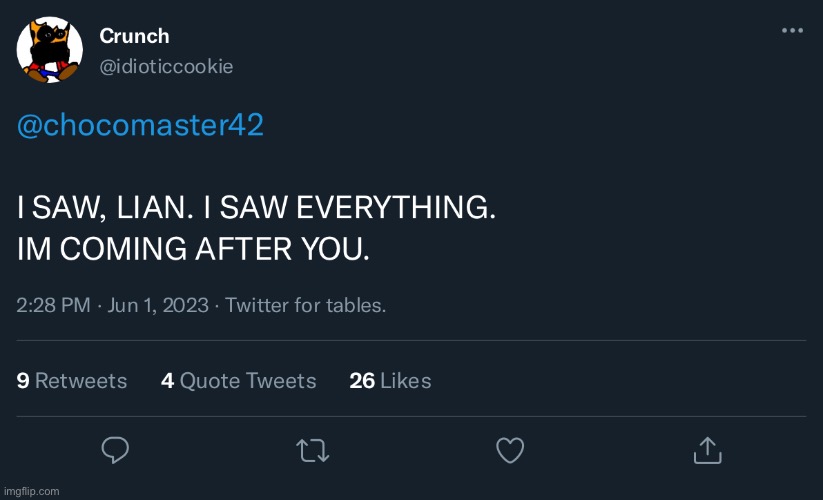This screenshot has width=823, height=500.
Task: Open the @idioticcookie handle profile
Action: click(x=166, y=66)
